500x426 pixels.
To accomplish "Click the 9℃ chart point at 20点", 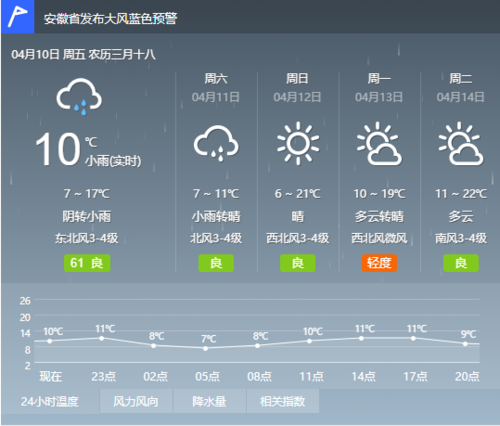I will coord(465,344).
